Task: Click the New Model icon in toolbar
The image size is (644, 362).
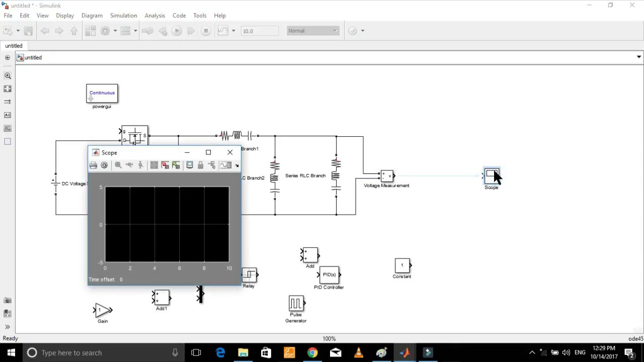Action: click(x=8, y=31)
